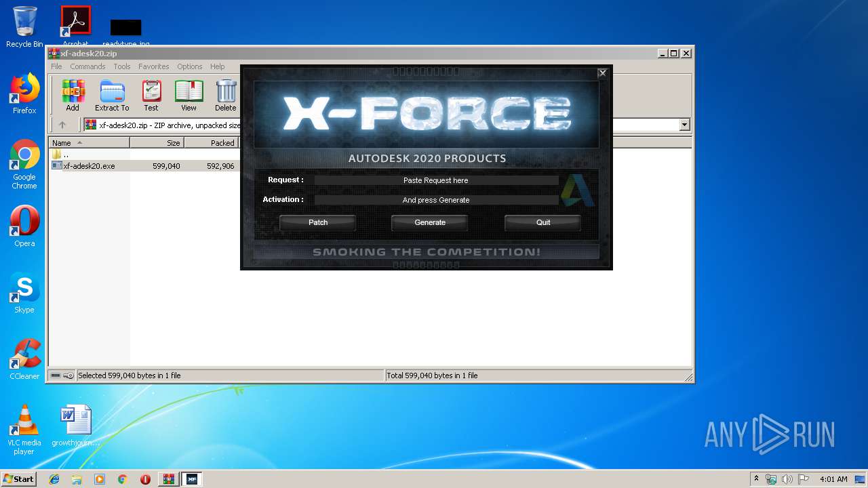Open the Skype desktop shortcut
Image resolution: width=868 pixels, height=488 pixels.
(24, 293)
